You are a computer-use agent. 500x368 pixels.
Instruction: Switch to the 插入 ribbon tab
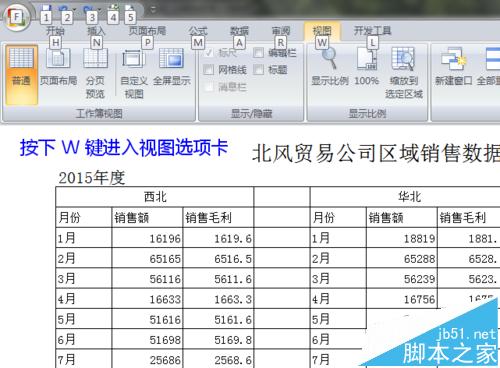pos(96,31)
